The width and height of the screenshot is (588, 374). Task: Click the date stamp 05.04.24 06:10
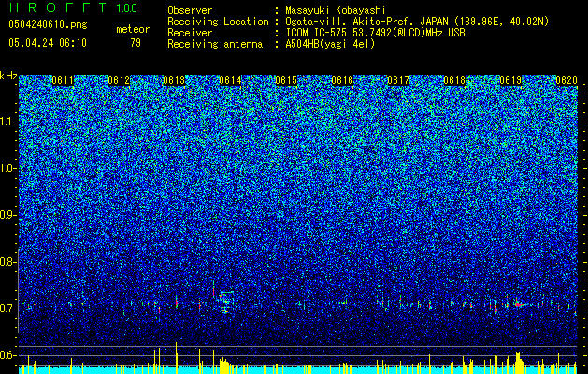[48, 43]
